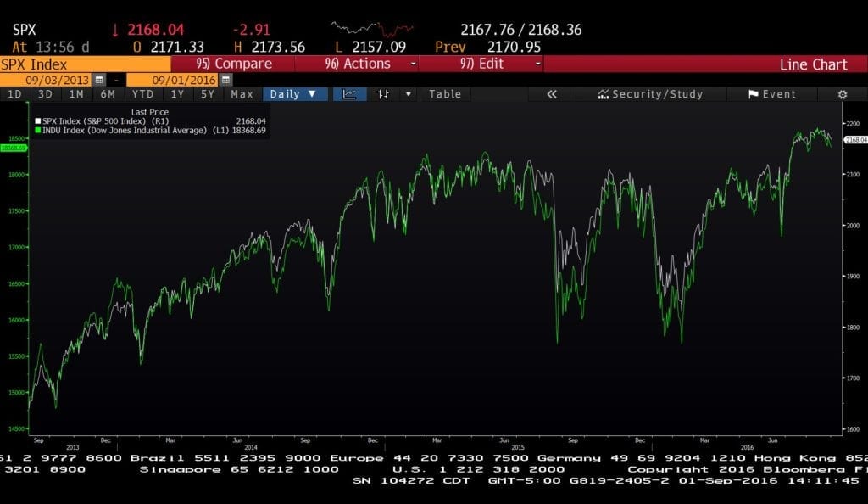The image size is (868, 504).
Task: Click SPX Index (S&P 500 Index) legend text
Action: [106, 120]
